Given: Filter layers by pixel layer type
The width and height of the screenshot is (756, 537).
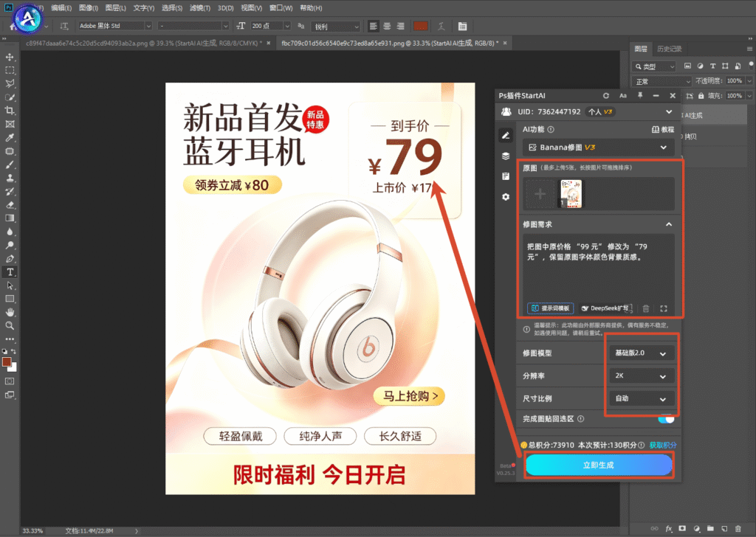Looking at the screenshot, I should pos(687,66).
